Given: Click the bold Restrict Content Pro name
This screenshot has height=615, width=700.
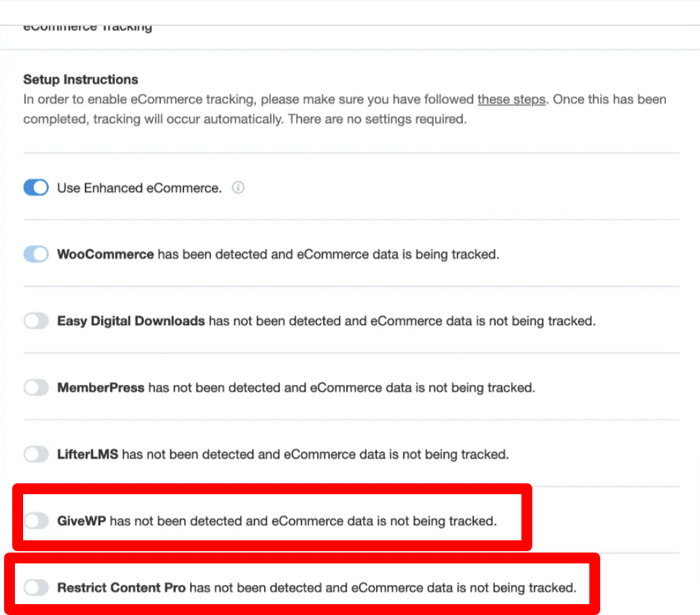Looking at the screenshot, I should pos(121,587).
